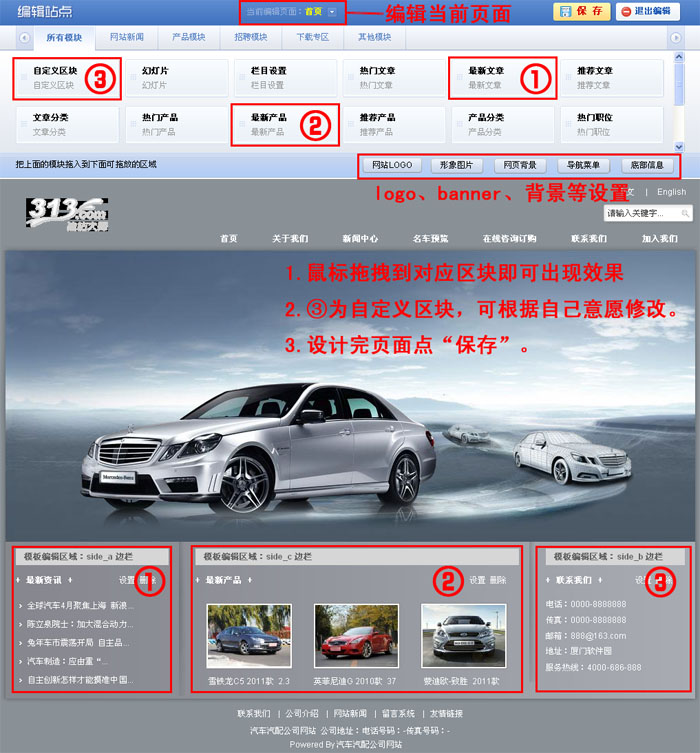Select the 自定义区块 module
Image resolution: width=700 pixels, height=753 pixels.
click(67, 78)
